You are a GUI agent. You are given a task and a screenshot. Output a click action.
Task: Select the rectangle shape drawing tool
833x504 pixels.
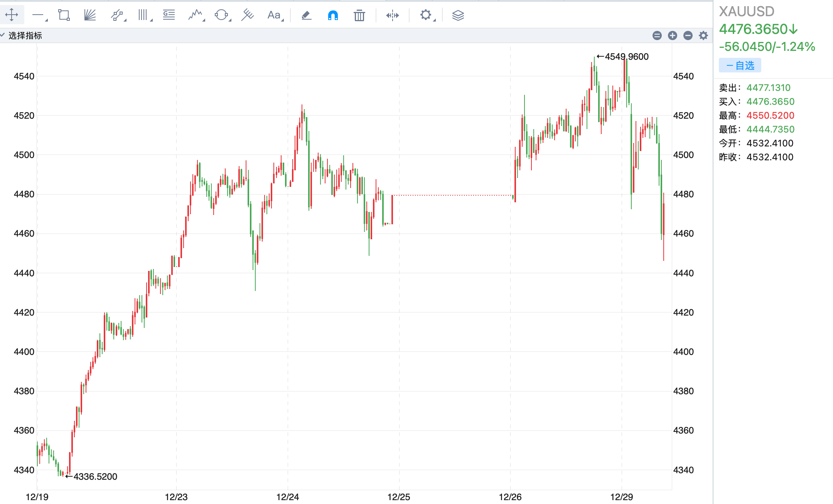coord(64,15)
